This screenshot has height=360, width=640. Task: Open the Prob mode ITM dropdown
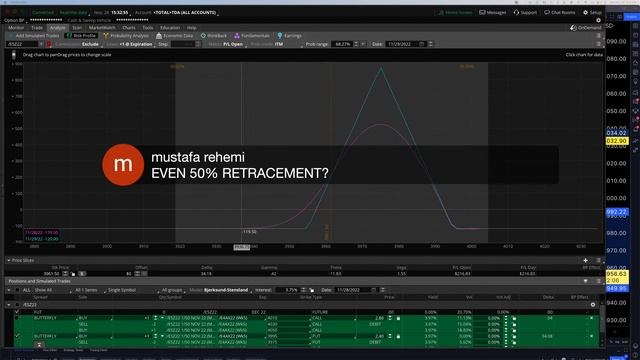280,44
